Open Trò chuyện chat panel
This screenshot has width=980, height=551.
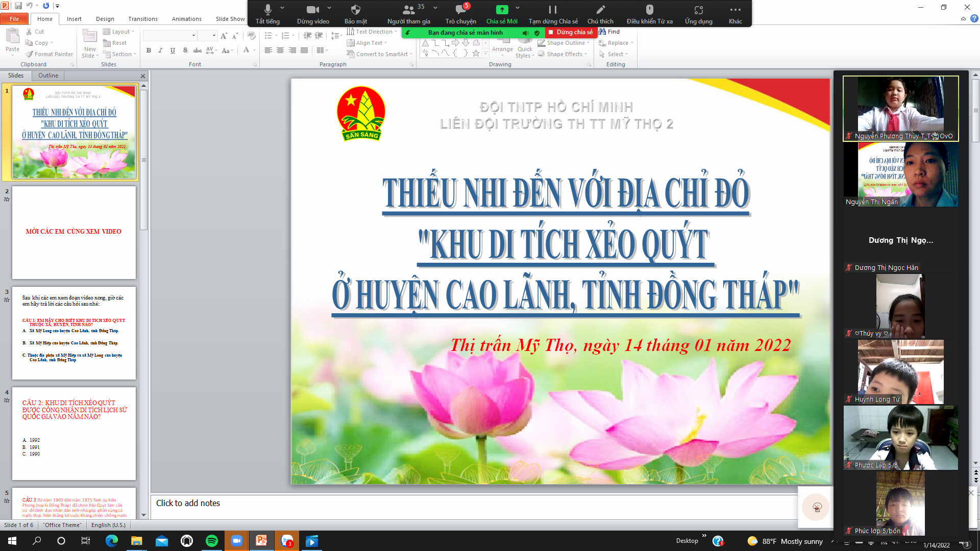tap(460, 14)
